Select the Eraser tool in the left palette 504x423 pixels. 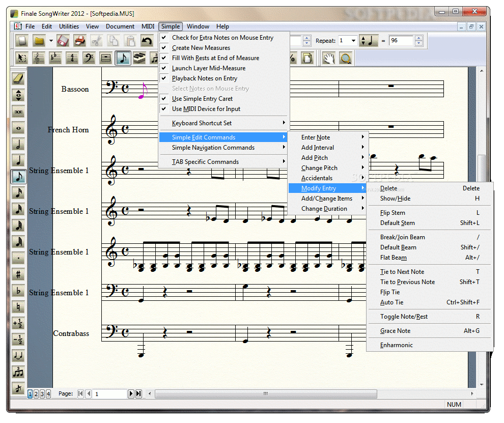(18, 78)
